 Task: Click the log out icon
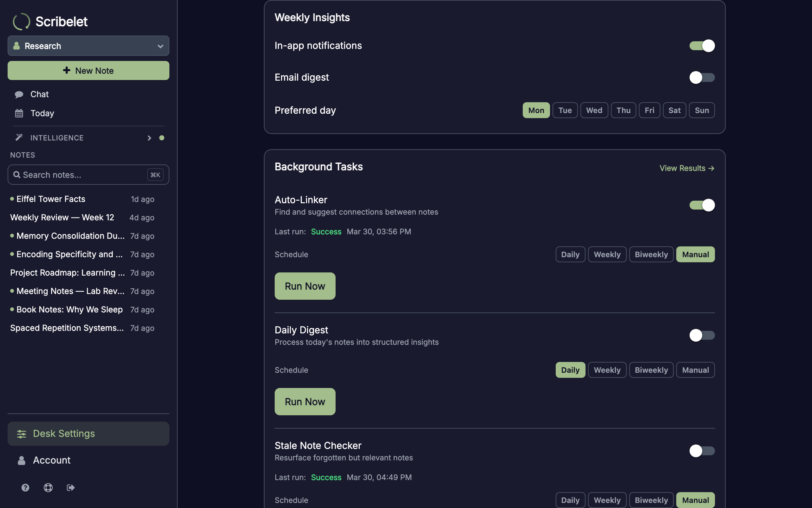(x=70, y=487)
